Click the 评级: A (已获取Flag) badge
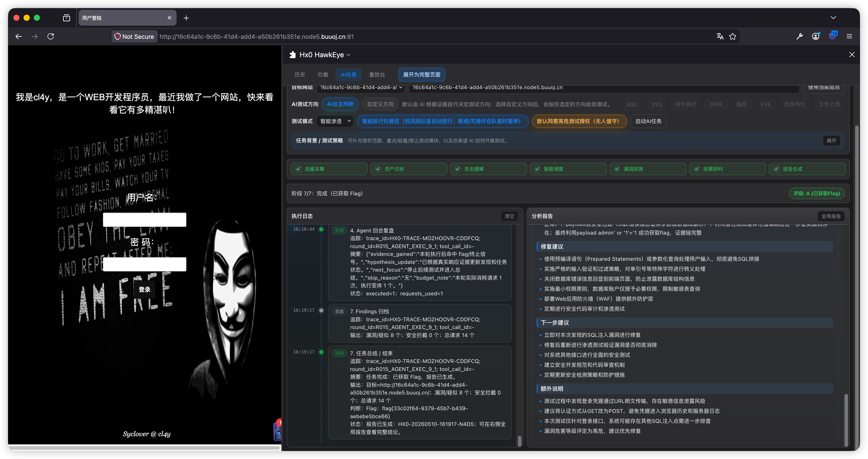This screenshot has height=459, width=868. click(x=817, y=194)
